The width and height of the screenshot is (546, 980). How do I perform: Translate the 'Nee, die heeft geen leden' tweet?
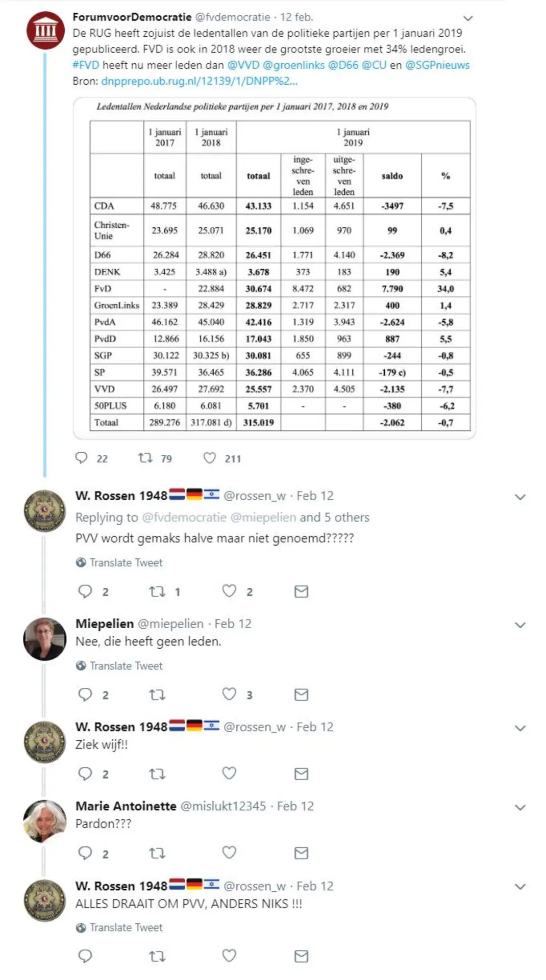tap(126, 666)
